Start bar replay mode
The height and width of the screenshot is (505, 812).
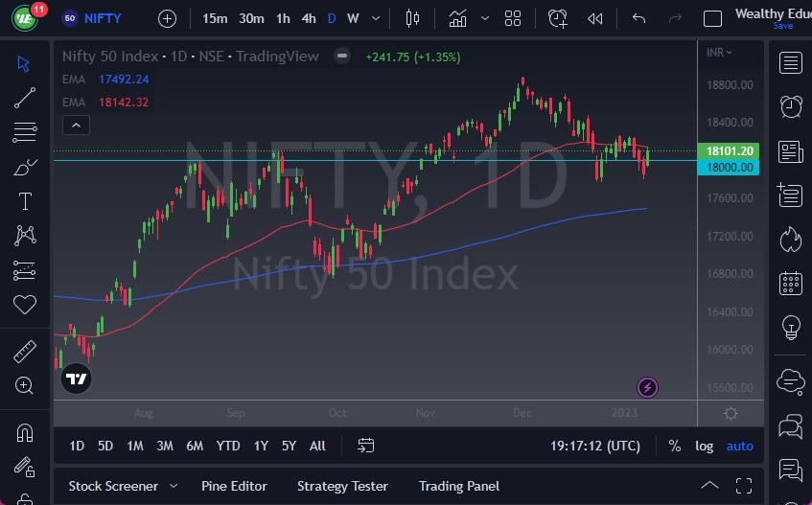(x=595, y=19)
